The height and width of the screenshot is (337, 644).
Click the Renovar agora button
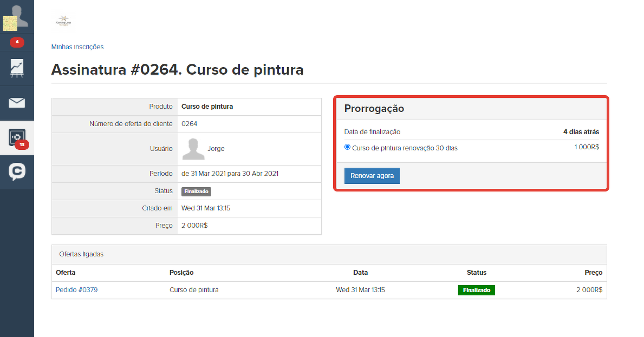372,176
